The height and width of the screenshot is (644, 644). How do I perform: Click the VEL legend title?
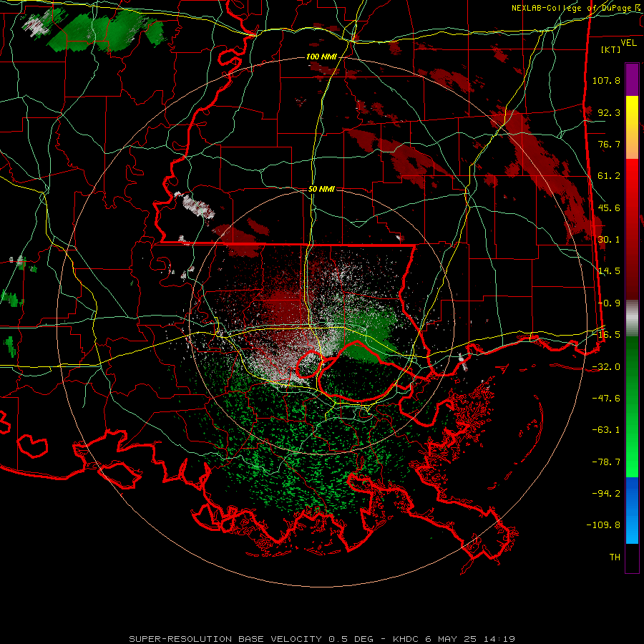[628, 43]
